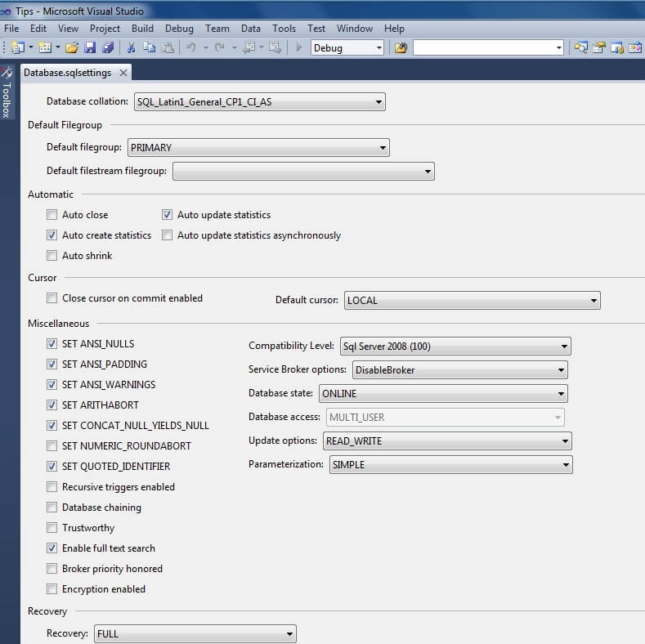Open the Edit menu
The image size is (645, 644).
coord(38,29)
